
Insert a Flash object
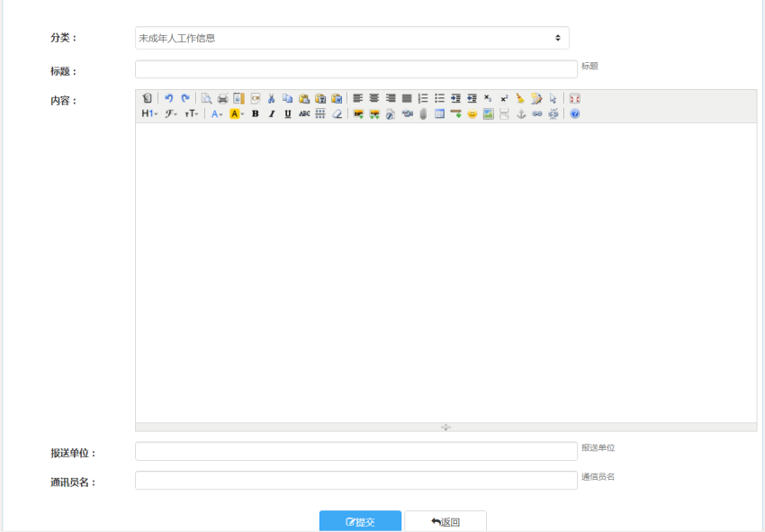click(x=391, y=113)
